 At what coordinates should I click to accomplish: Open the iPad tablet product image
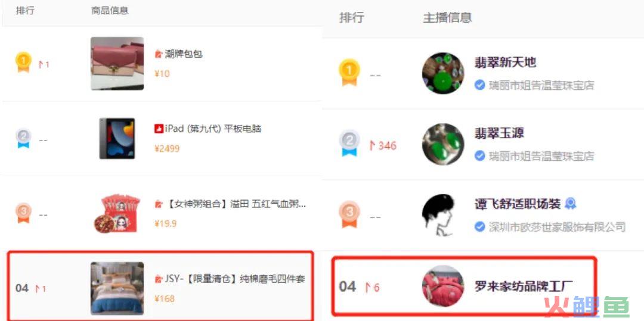(117, 138)
